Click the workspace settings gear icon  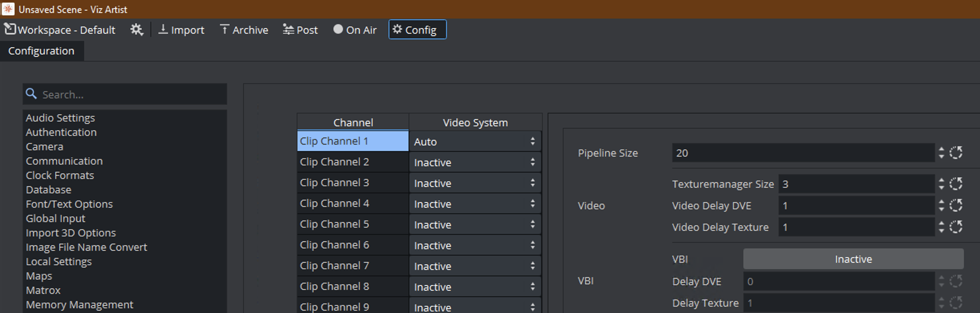coord(136,30)
